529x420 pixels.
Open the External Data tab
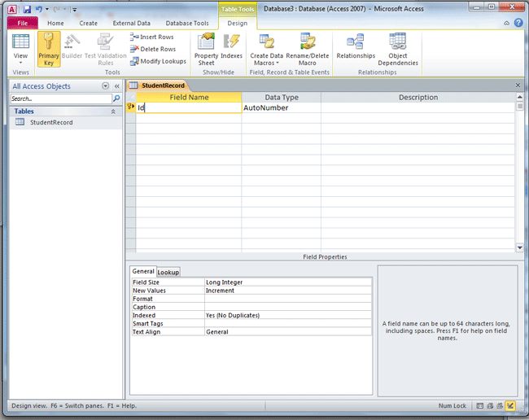(x=132, y=24)
